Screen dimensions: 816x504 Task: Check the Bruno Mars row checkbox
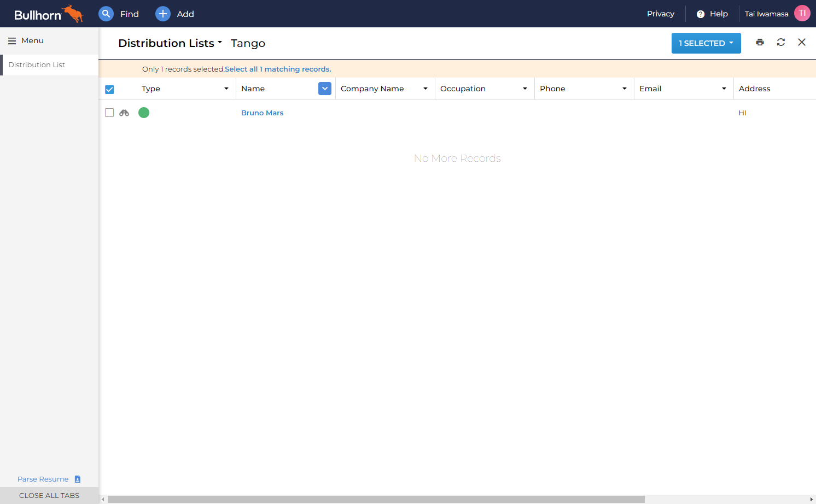[x=109, y=113]
